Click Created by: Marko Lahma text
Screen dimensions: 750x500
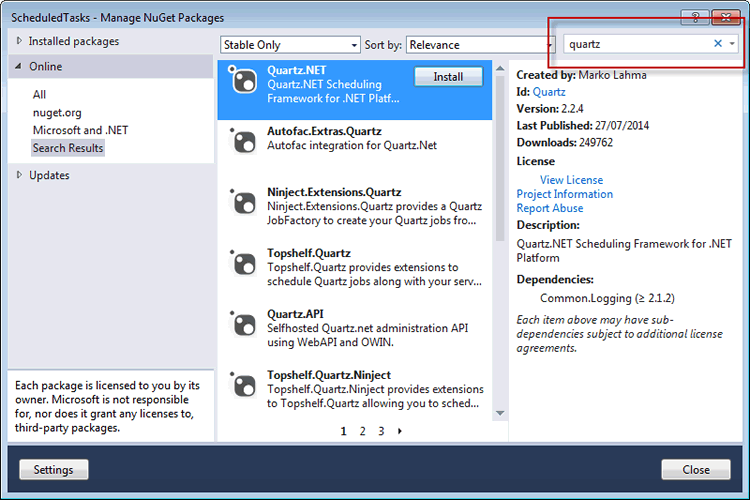(x=581, y=75)
